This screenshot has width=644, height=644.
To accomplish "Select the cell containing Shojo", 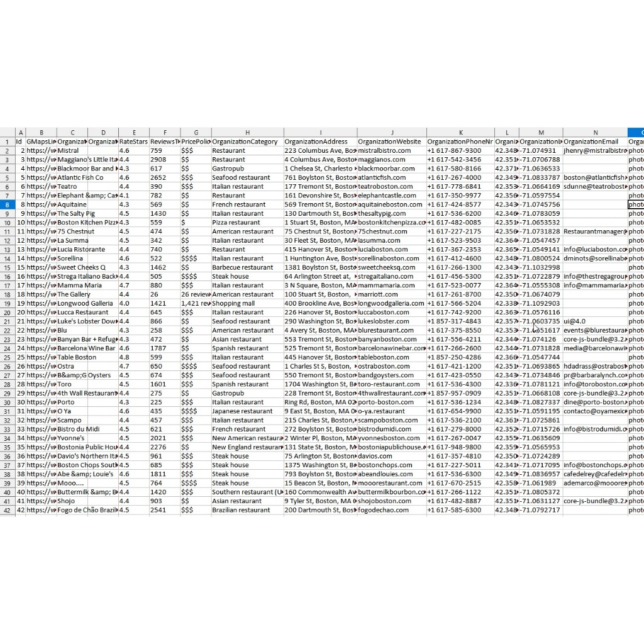I will (72, 501).
